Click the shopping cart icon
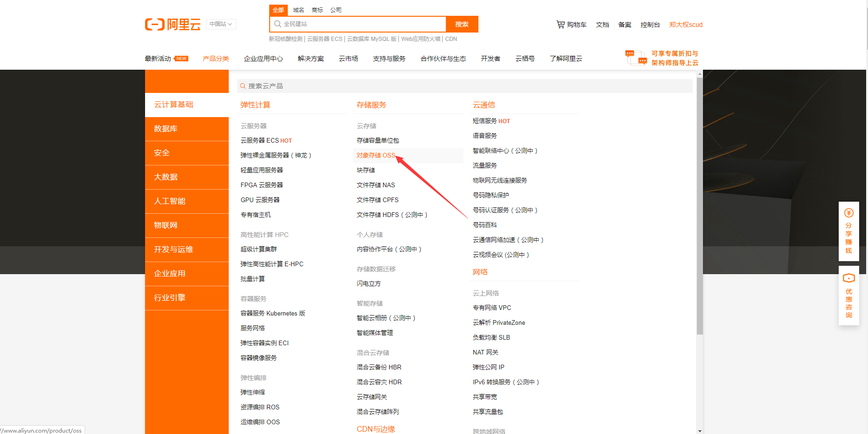The width and height of the screenshot is (868, 434). [x=561, y=24]
